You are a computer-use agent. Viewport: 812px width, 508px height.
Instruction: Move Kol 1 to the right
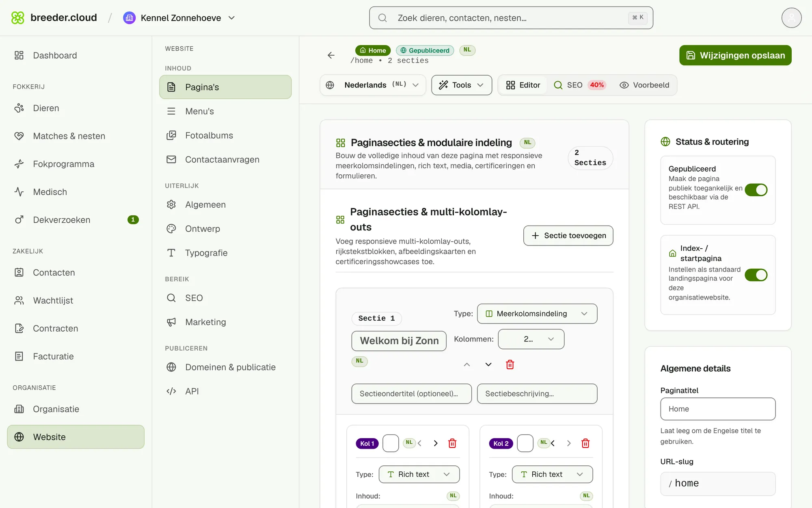(x=436, y=443)
